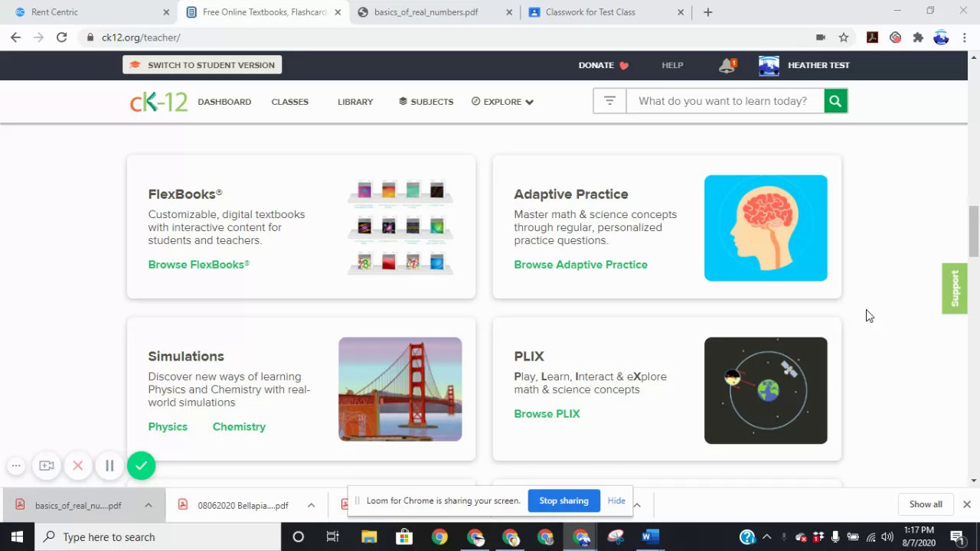980x551 pixels.
Task: Click Browse Adaptive Practice link
Action: pos(580,265)
